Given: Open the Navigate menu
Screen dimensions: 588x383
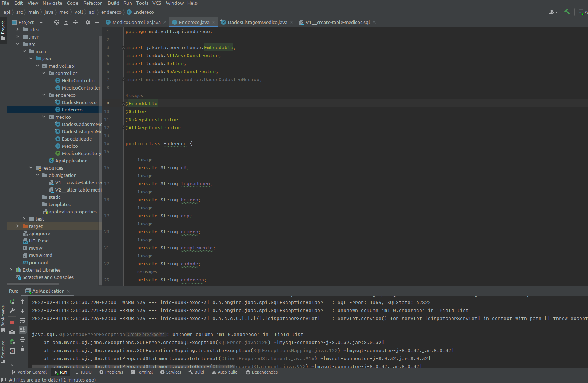Looking at the screenshot, I should 52,3.
